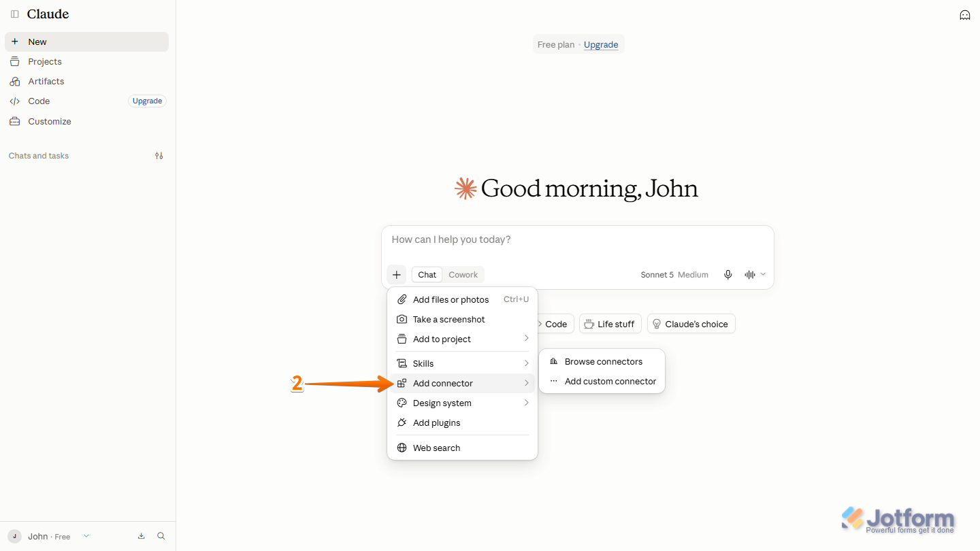Go to Artifacts in the sidebar

(87, 81)
